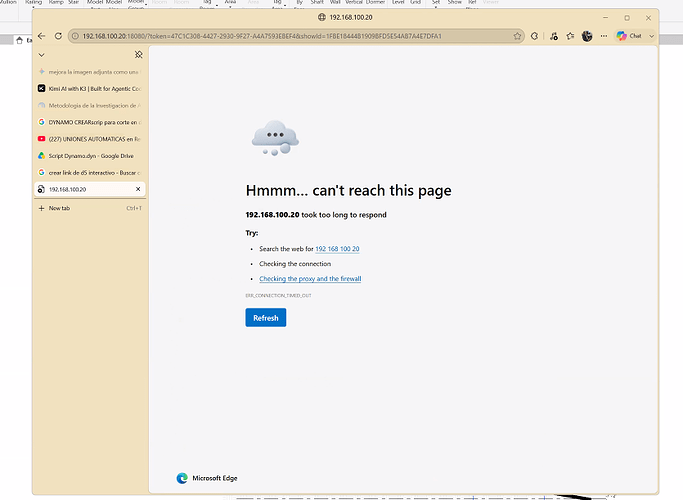Collapse the tab group chevron in sidebar
The height and width of the screenshot is (500, 683).
(41, 55)
